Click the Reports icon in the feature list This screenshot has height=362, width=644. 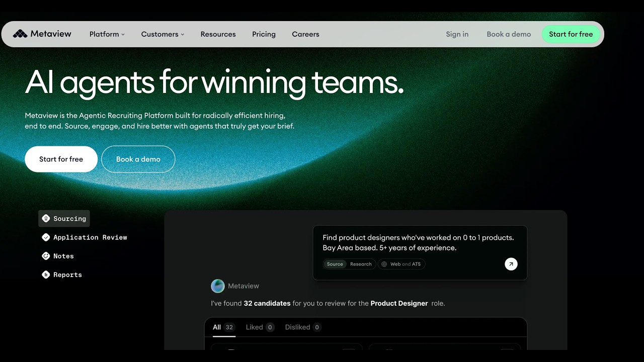(46, 275)
